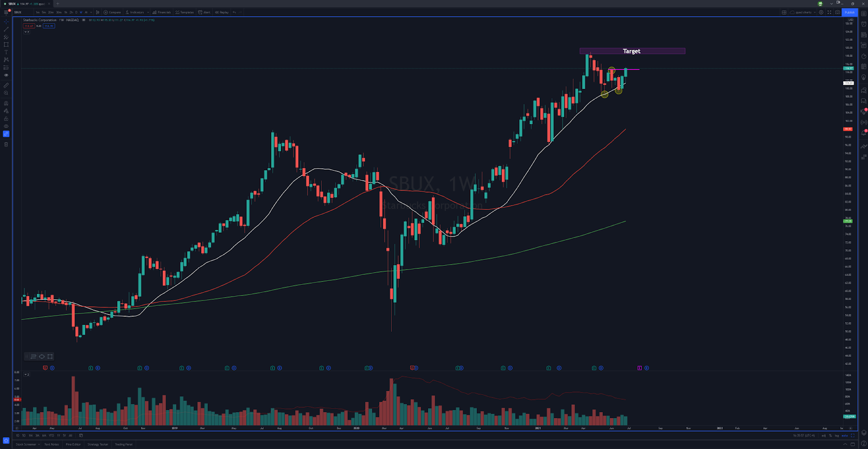Open the alerts clock panel
The height and width of the screenshot is (449, 868).
[x=864, y=24]
